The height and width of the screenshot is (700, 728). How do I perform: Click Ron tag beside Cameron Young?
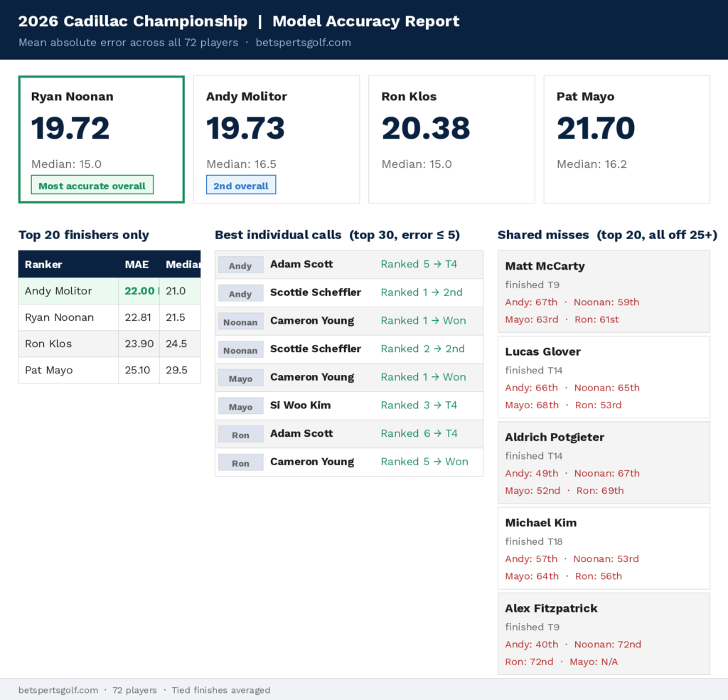[240, 462]
